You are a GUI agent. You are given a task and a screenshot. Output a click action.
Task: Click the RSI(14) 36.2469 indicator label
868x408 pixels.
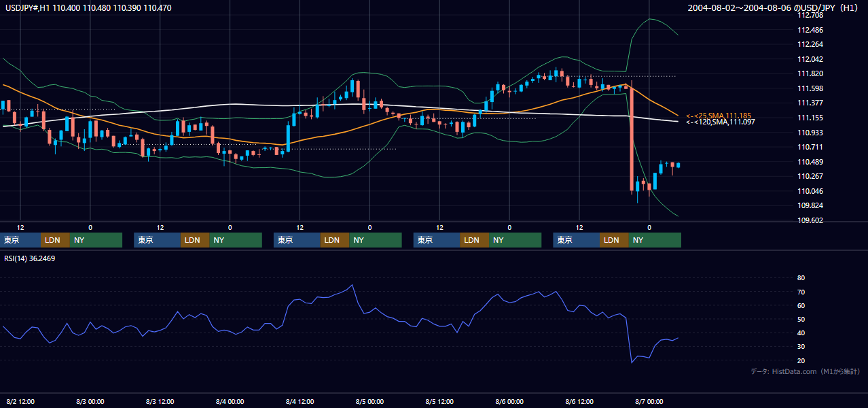31,258
